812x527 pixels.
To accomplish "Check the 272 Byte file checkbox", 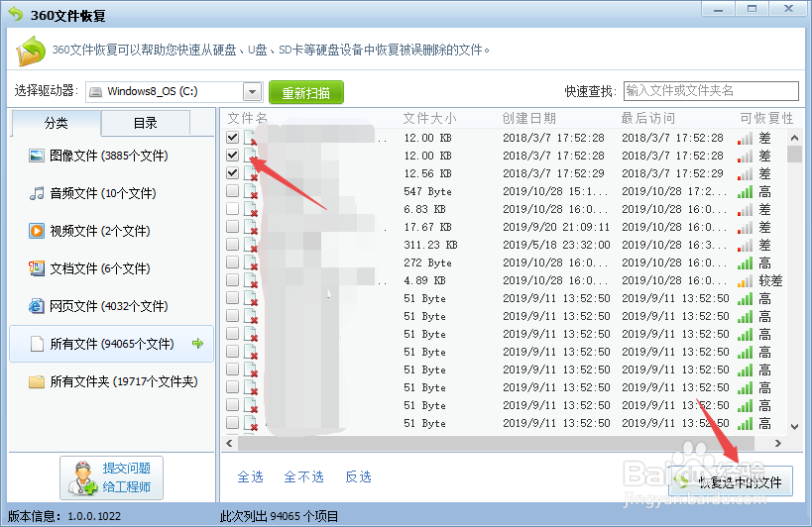I will point(233,263).
